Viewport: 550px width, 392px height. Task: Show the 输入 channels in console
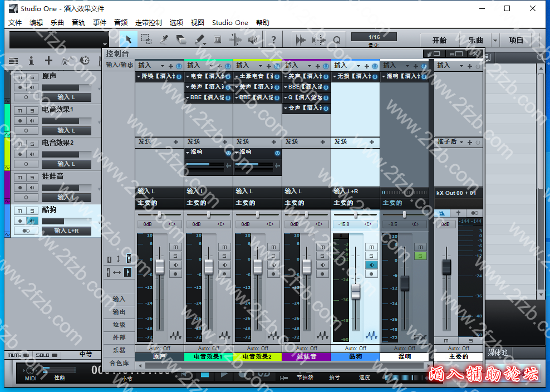[119, 299]
